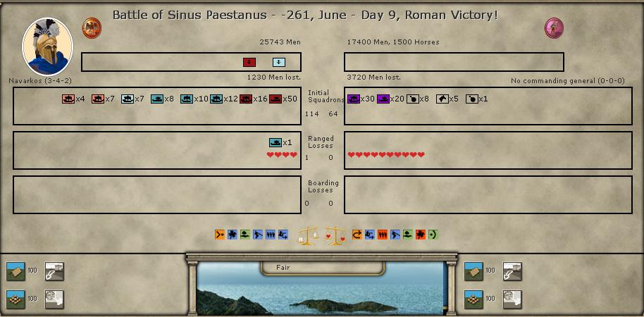Click the x30 purple ship squadron icon
644x317 pixels.
354,99
